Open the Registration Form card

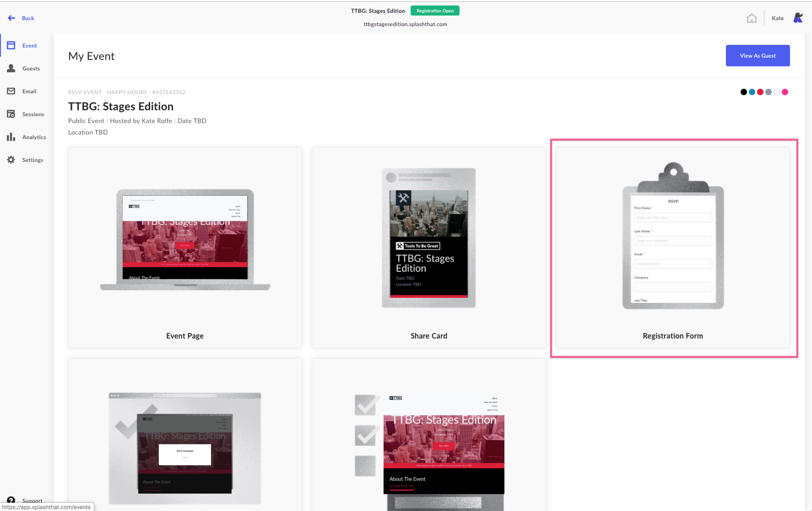(673, 247)
